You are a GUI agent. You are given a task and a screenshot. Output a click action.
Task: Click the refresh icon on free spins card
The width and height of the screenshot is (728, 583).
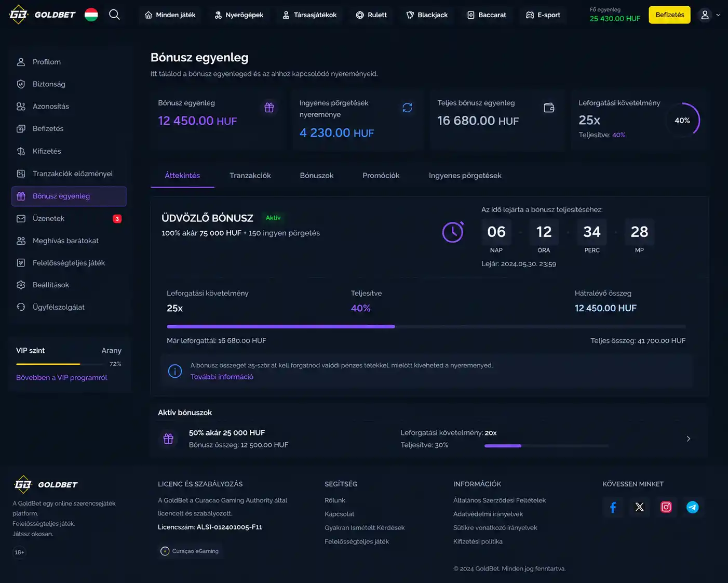pyautogui.click(x=407, y=108)
